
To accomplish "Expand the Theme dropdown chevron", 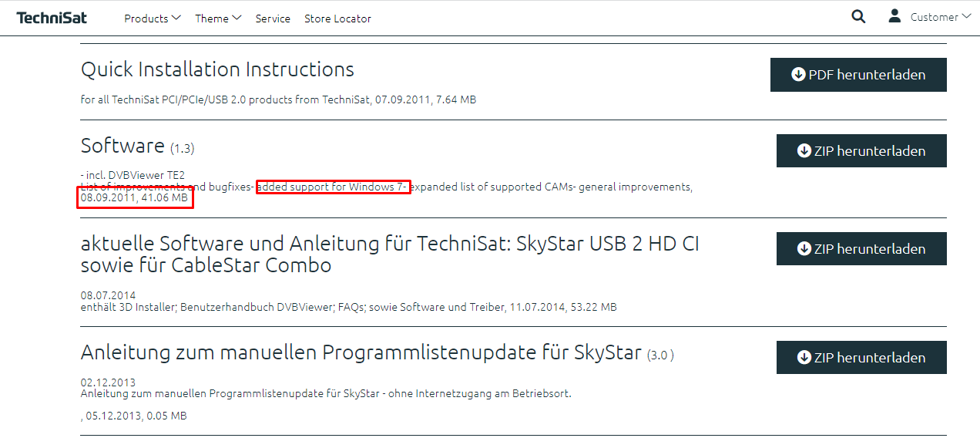I will [237, 18].
